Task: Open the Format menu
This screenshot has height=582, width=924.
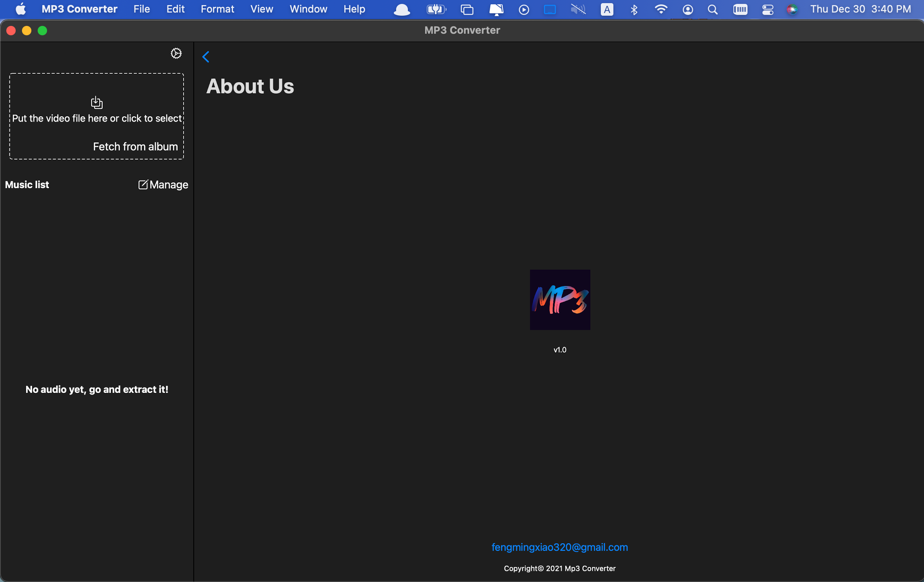Action: pyautogui.click(x=217, y=9)
